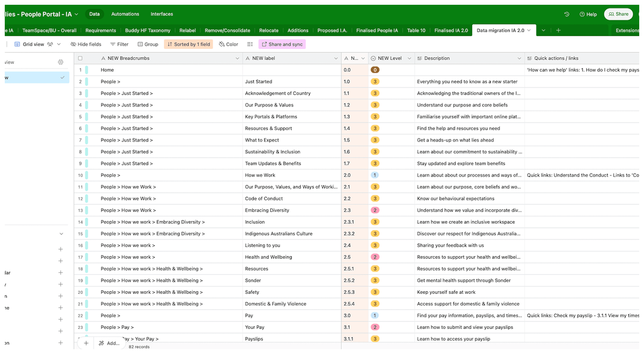Click the Grid view icon in the toolbar

[17, 44]
